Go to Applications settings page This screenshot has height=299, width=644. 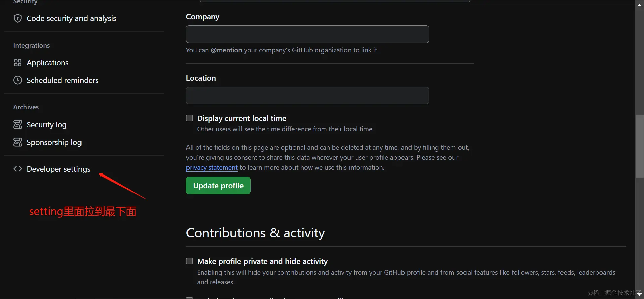click(47, 63)
